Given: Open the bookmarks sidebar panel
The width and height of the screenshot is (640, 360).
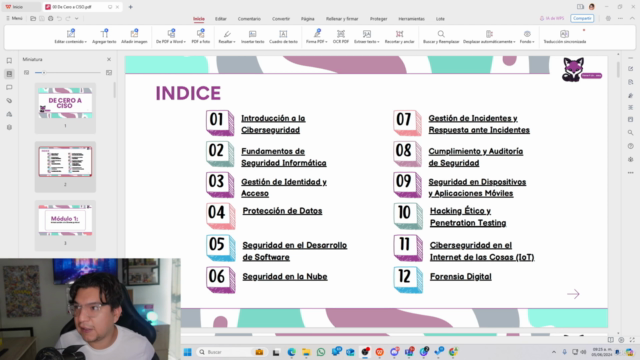Looking at the screenshot, I should pyautogui.click(x=9, y=60).
